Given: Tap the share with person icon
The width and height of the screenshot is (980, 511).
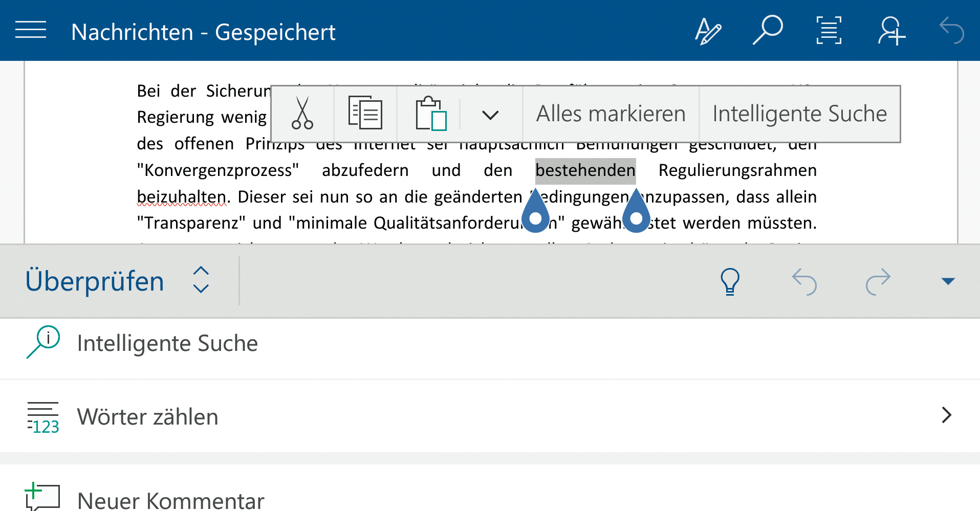Looking at the screenshot, I should coord(891,31).
